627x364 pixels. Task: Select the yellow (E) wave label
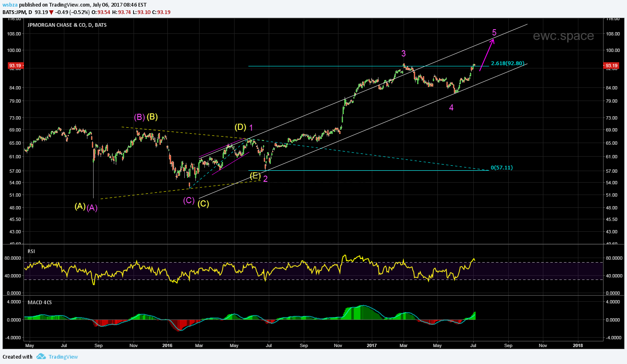(255, 176)
